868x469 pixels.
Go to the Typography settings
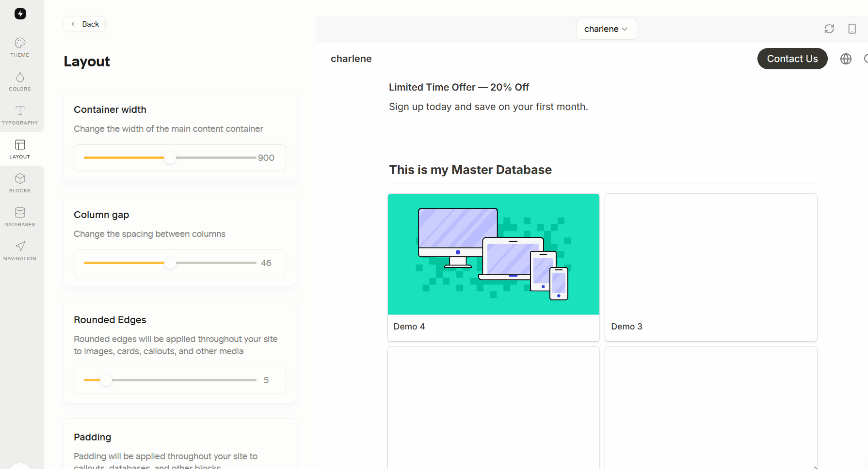(x=20, y=115)
